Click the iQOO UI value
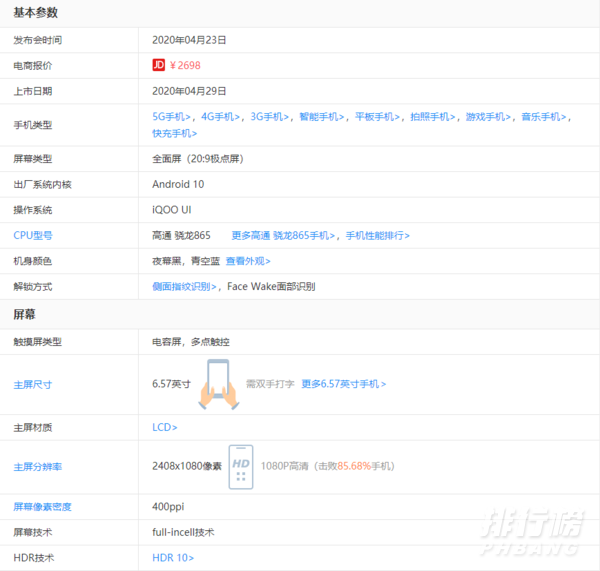Screen dimensions: 600x571 [172, 210]
